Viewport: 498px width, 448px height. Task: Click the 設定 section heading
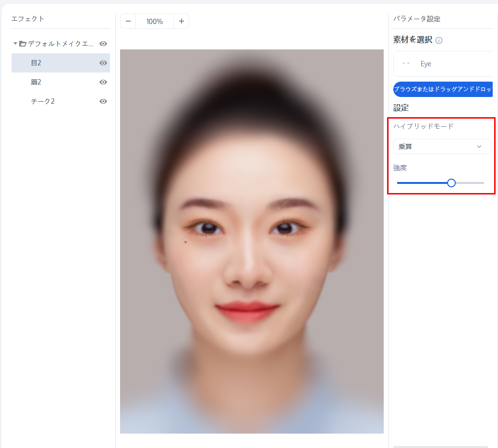click(x=401, y=108)
